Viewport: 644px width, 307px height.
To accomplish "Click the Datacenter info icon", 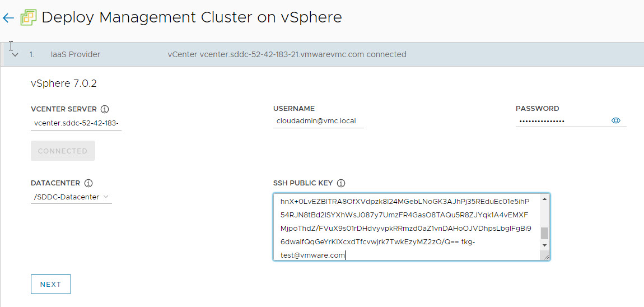I will [88, 183].
